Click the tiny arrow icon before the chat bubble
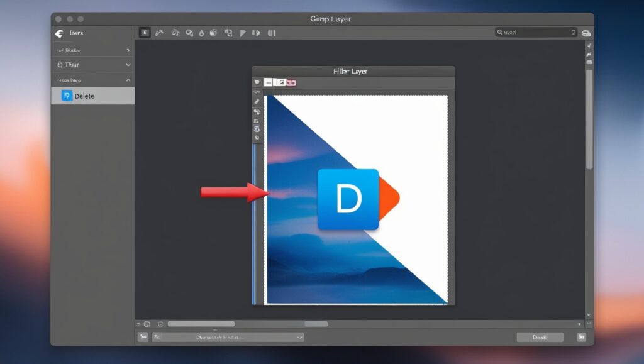644x364 pixels. [x=138, y=324]
